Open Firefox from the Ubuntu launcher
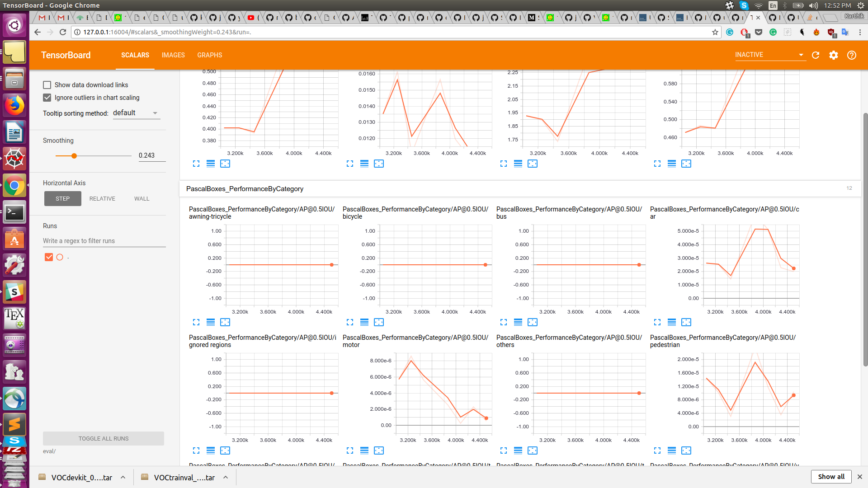The height and width of the screenshot is (488, 868). pos(14,106)
